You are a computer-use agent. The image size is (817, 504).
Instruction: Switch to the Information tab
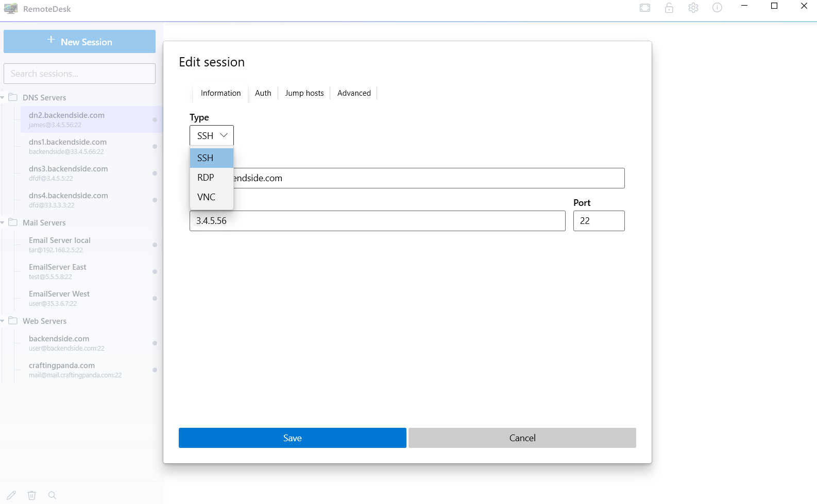tap(220, 93)
